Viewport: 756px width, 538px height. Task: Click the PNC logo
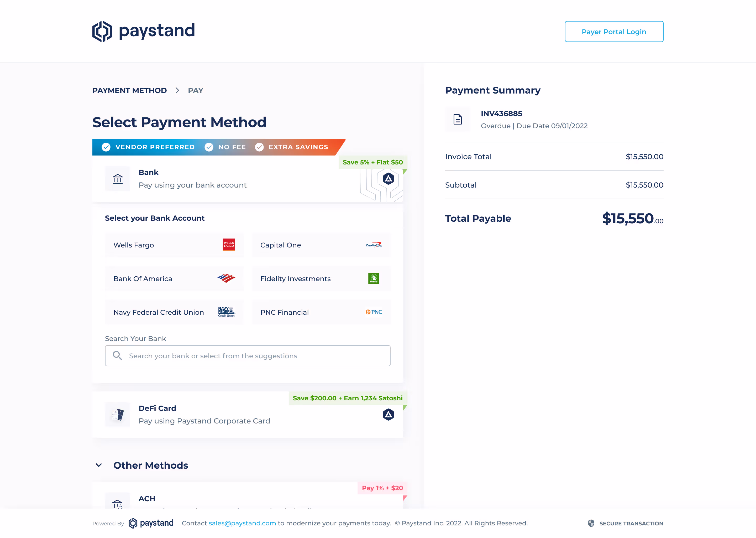pyautogui.click(x=374, y=312)
